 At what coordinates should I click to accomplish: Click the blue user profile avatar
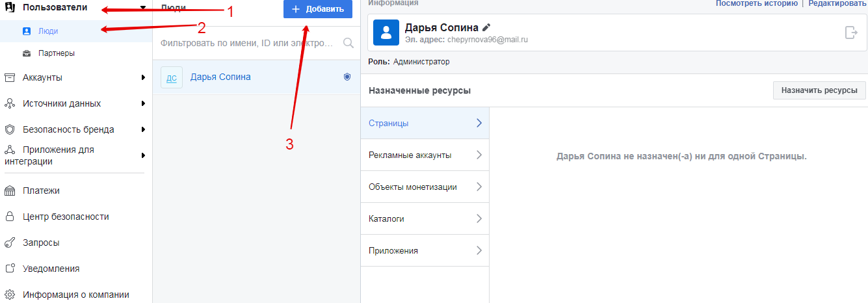[386, 33]
